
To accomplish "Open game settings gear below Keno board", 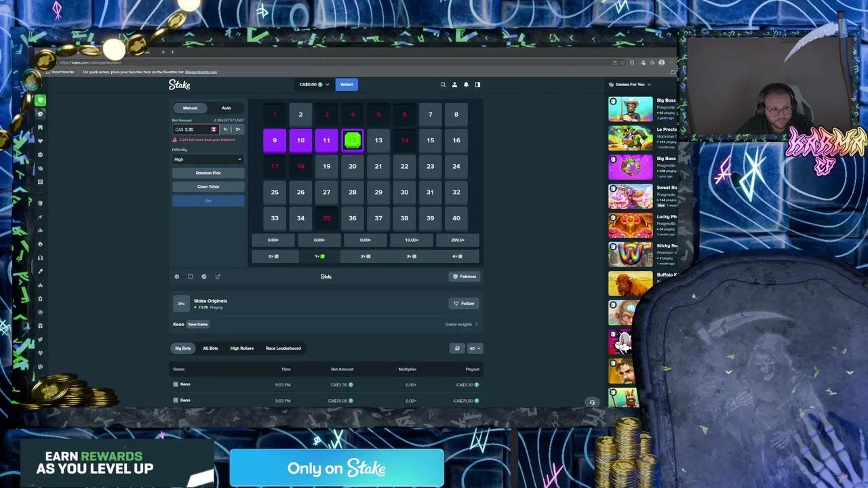I will click(177, 277).
